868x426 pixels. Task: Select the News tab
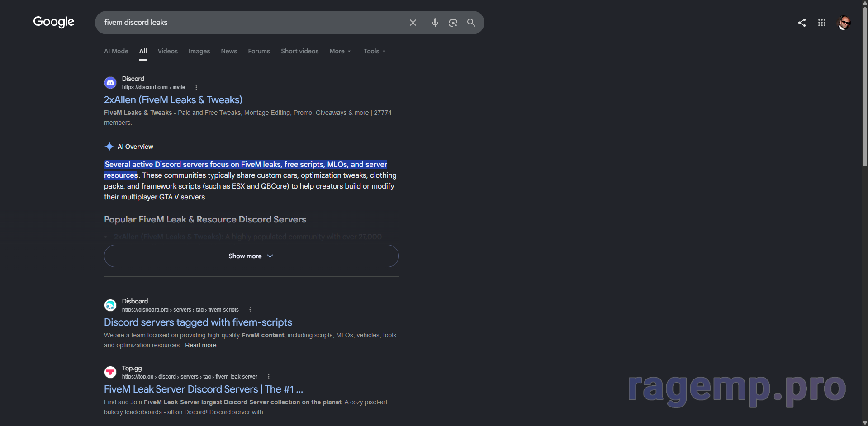tap(229, 51)
